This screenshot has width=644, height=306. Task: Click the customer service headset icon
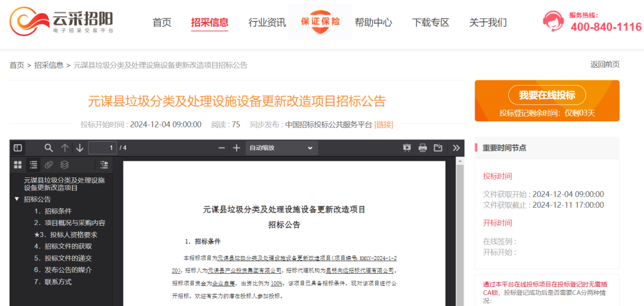(x=553, y=21)
